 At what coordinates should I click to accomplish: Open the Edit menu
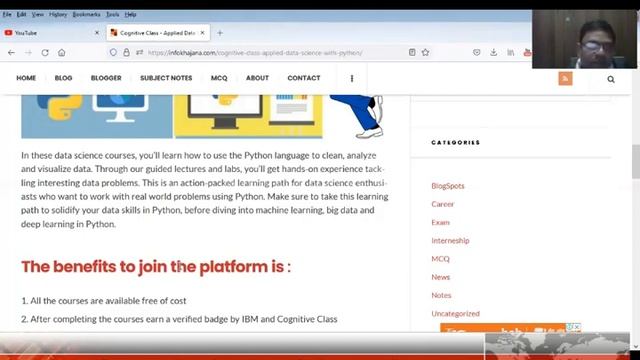(x=22, y=14)
